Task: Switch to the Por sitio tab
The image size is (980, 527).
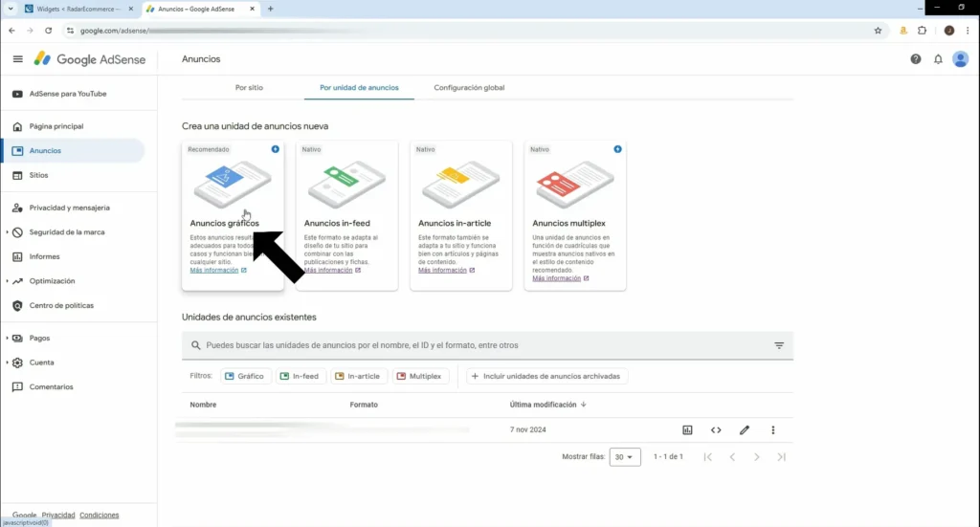Action: pyautogui.click(x=249, y=87)
